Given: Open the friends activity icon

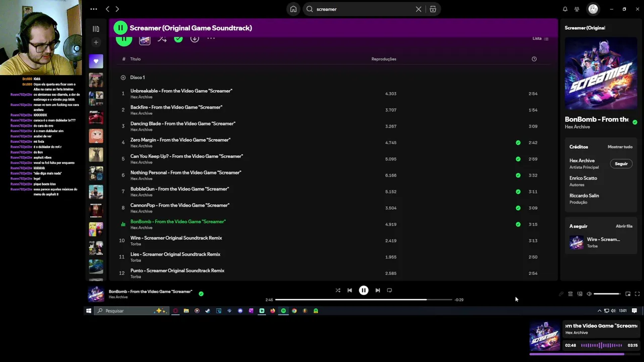Looking at the screenshot, I should [x=577, y=9].
